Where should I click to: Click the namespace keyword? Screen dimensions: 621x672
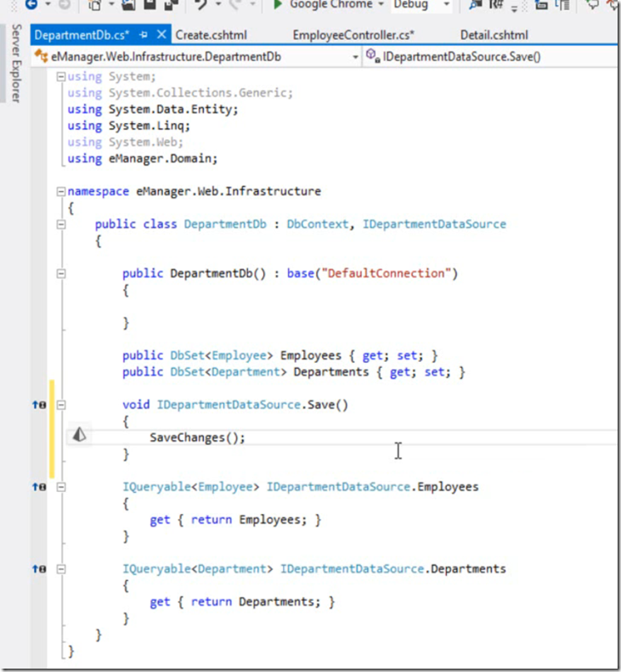(99, 191)
